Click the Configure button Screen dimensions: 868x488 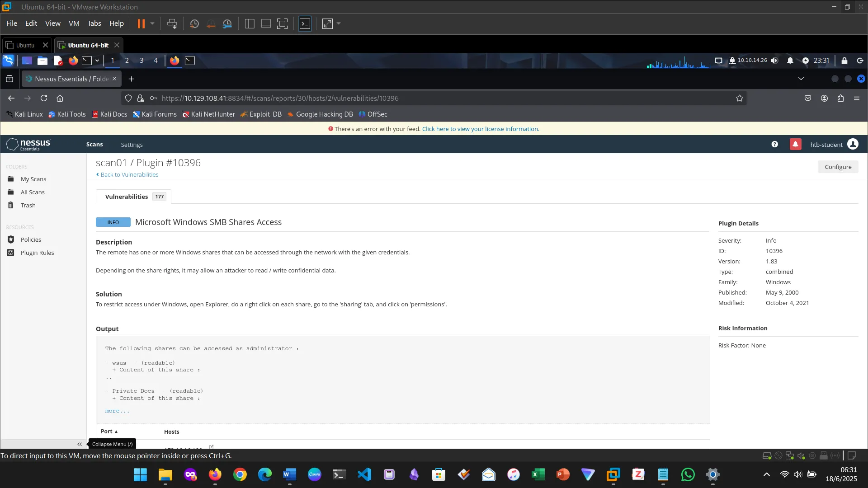[838, 167]
